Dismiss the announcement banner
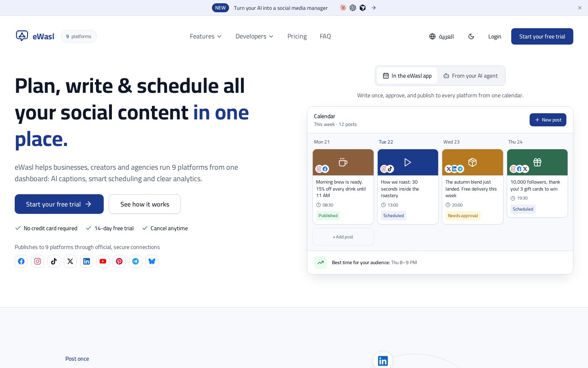Image resolution: width=588 pixels, height=368 pixels. [580, 8]
